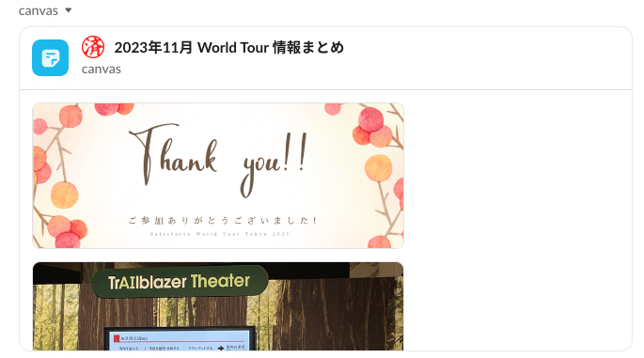This screenshot has width=644, height=358.
Task: Open the blue canvas file icon
Action: click(50, 58)
